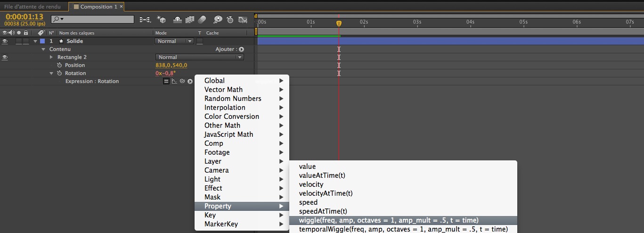Expand the Rectangle 2 group

(x=52, y=57)
